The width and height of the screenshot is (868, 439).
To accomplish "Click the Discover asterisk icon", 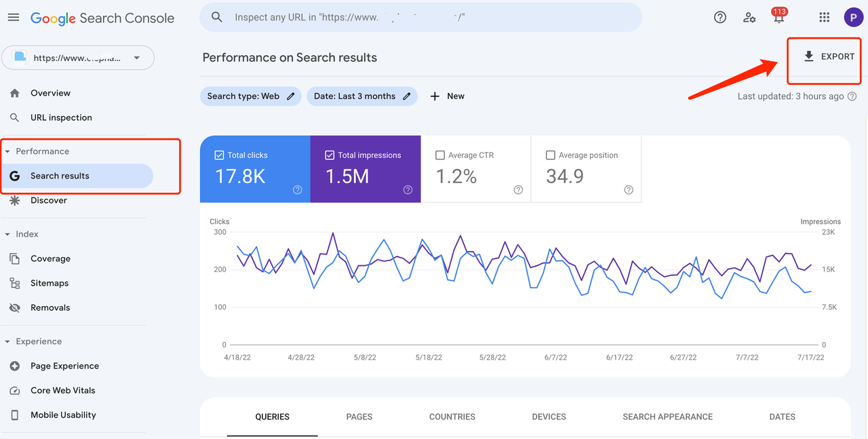I will coord(15,200).
